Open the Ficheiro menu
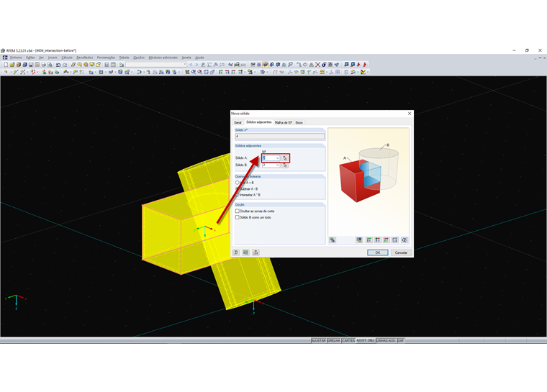The width and height of the screenshot is (547, 392). point(16,58)
